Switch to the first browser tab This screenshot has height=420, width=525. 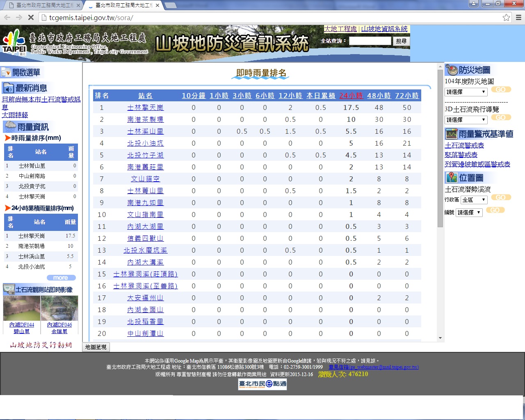[x=43, y=5]
